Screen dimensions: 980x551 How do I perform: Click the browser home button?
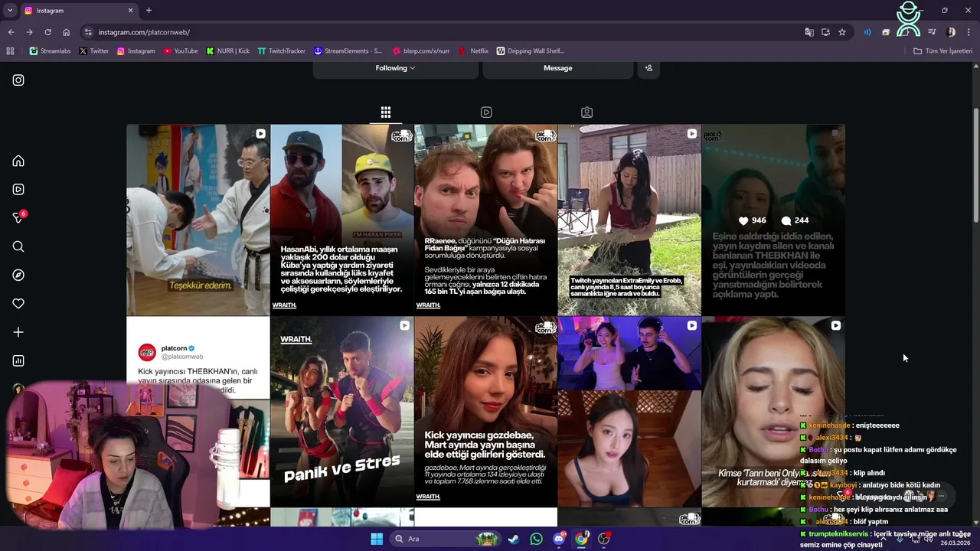(x=67, y=32)
